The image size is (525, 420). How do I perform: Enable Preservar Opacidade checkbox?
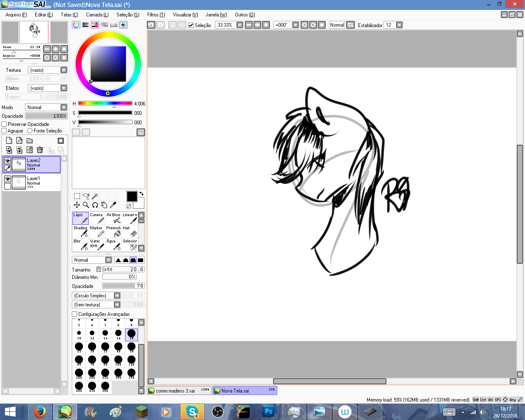4,124
